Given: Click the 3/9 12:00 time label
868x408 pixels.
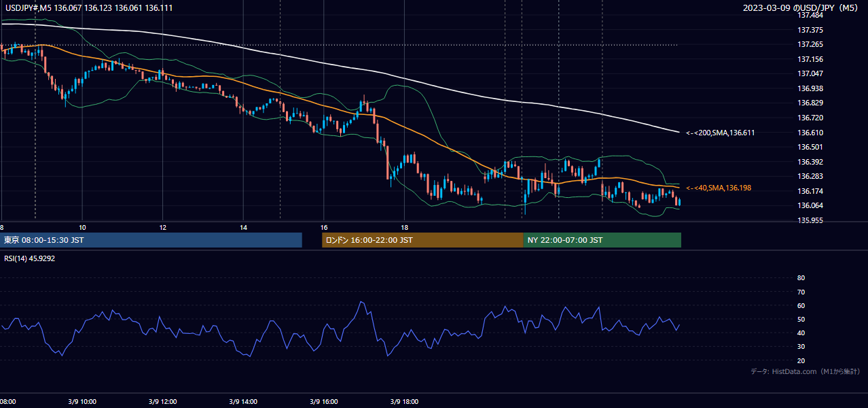Looking at the screenshot, I should tap(162, 402).
